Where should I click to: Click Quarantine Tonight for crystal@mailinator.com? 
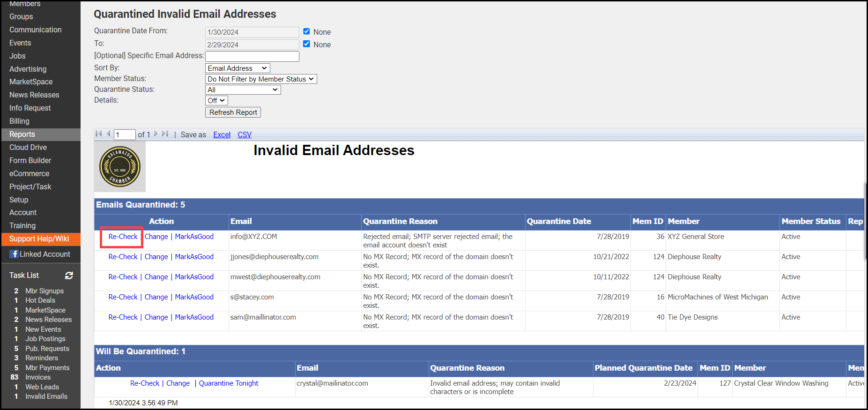pyautogui.click(x=229, y=383)
